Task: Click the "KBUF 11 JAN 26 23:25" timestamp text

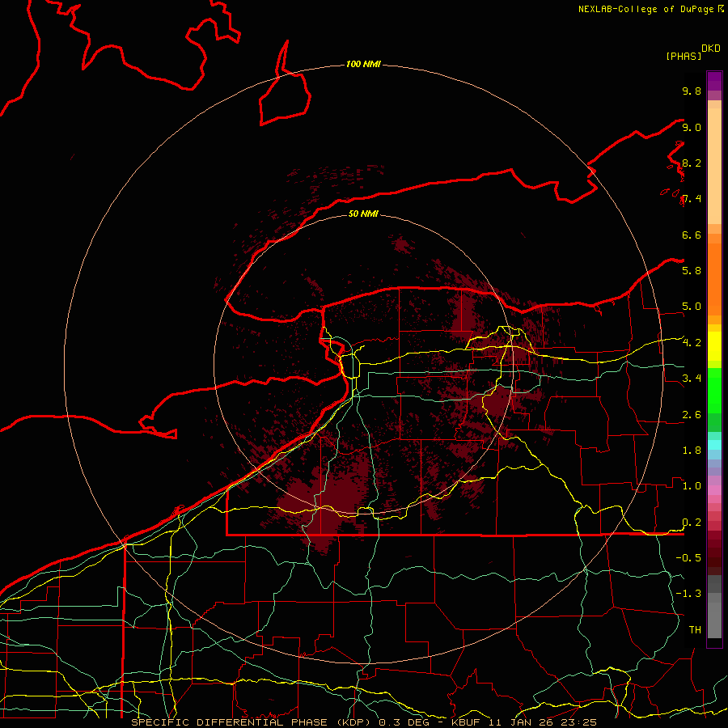Action: pyautogui.click(x=523, y=722)
